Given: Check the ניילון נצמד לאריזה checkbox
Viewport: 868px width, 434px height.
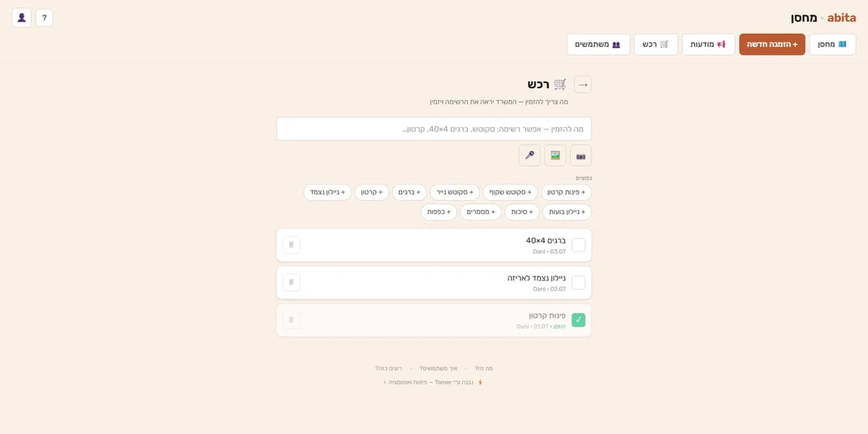Looking at the screenshot, I should click(578, 283).
